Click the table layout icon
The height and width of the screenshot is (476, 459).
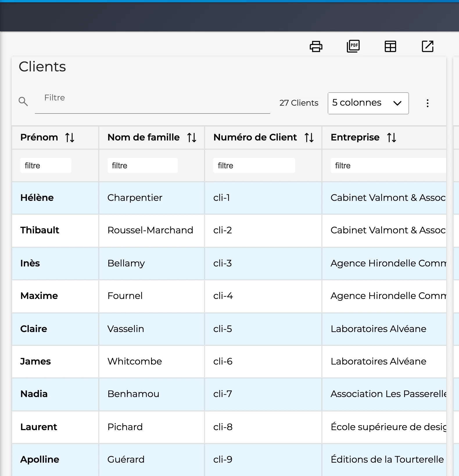tap(390, 46)
